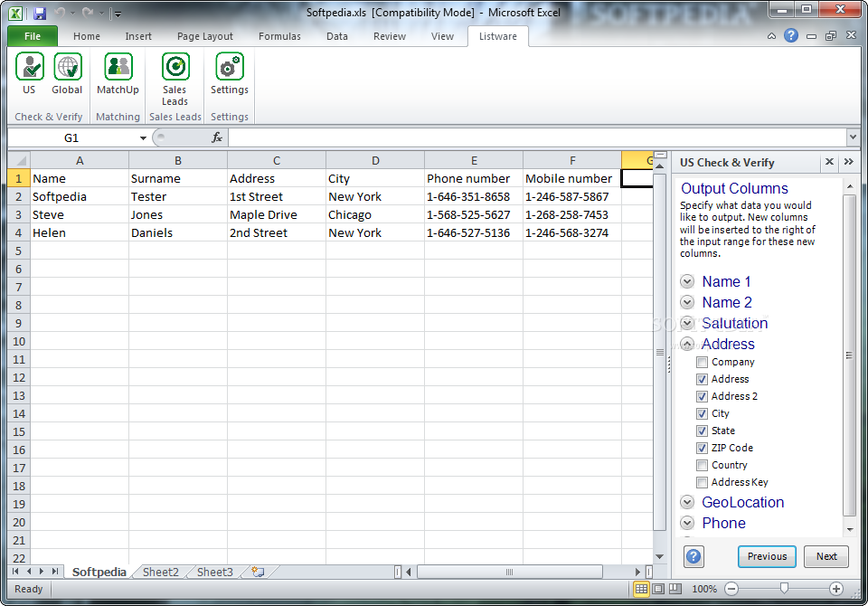868x606 pixels.
Task: Switch to the Page Layout tab
Action: pyautogui.click(x=205, y=36)
